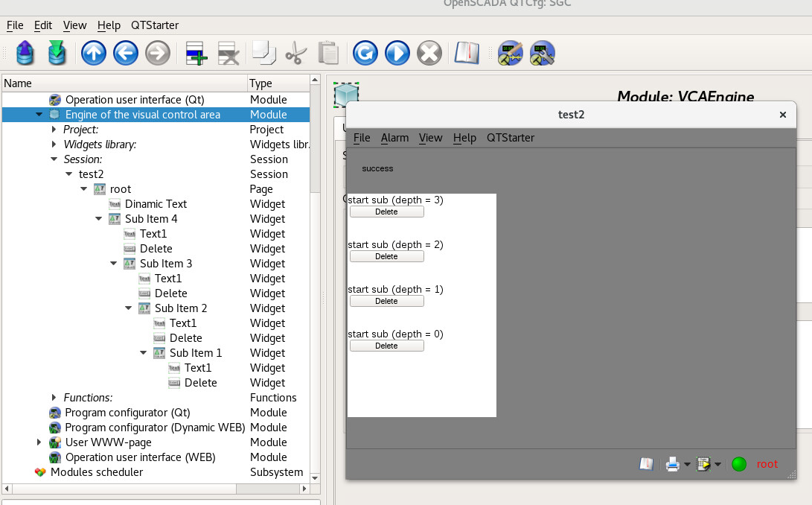This screenshot has height=505, width=812.
Task: Expand the Widgets library tree node
Action: pyautogui.click(x=54, y=144)
